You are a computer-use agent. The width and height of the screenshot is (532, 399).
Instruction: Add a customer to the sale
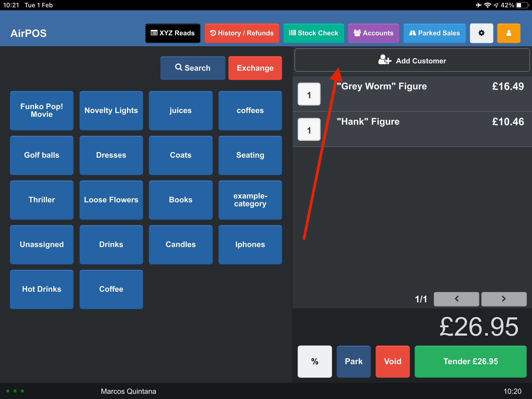[x=412, y=61]
